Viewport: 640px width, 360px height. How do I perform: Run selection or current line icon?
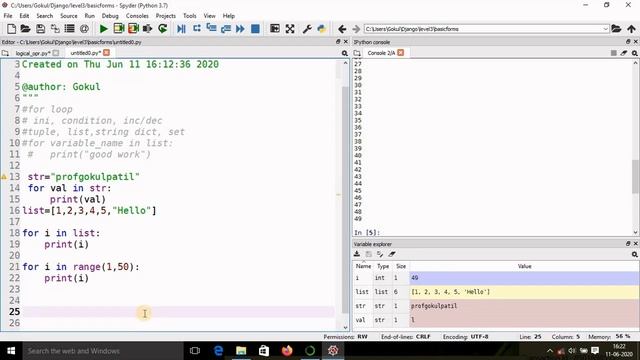pos(147,29)
